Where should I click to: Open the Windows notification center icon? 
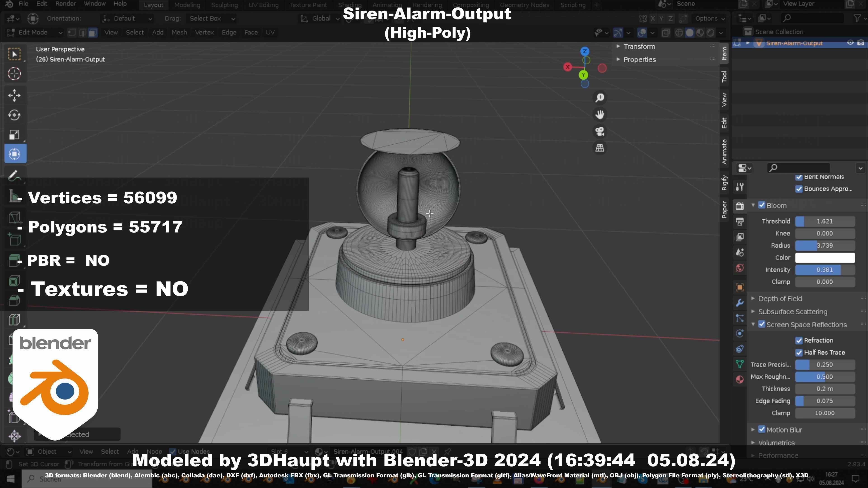click(x=855, y=478)
